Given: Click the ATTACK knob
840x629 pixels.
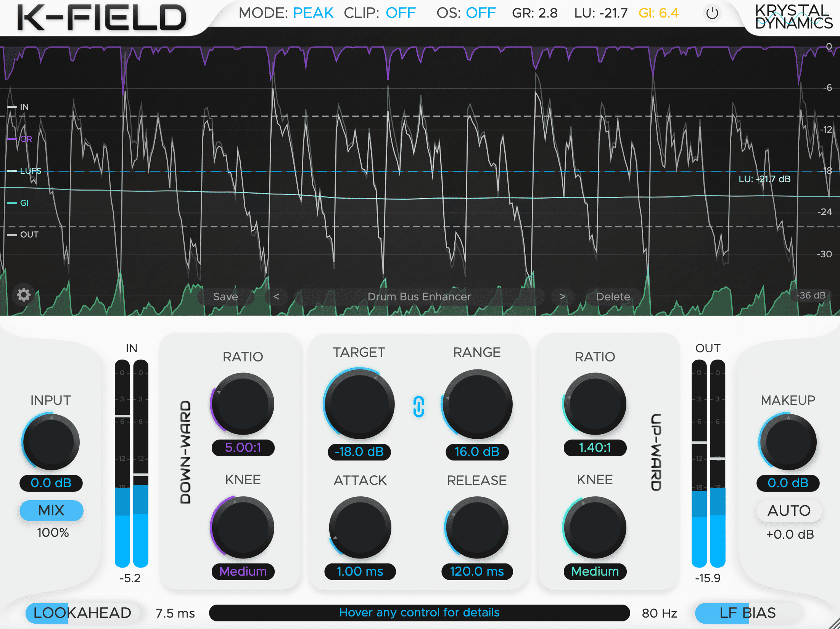Looking at the screenshot, I should coord(360,528).
